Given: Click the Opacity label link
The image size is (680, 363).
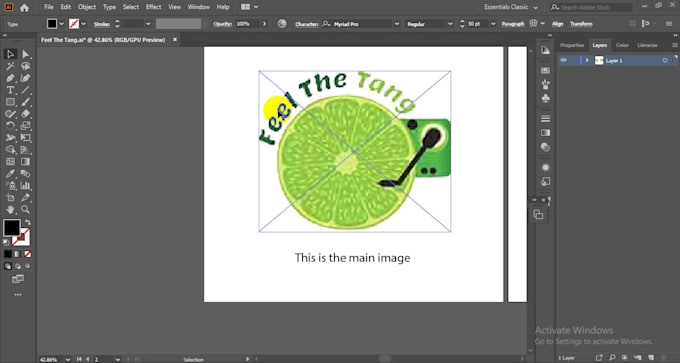Looking at the screenshot, I should [222, 24].
